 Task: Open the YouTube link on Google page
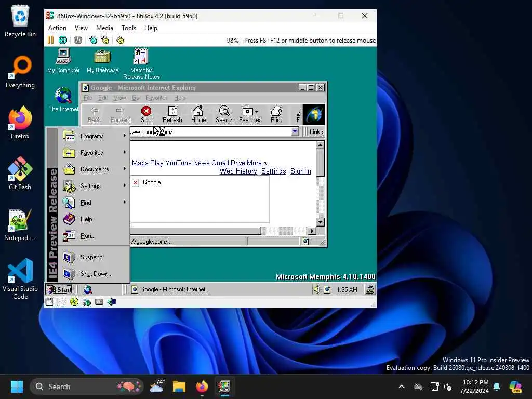179,163
